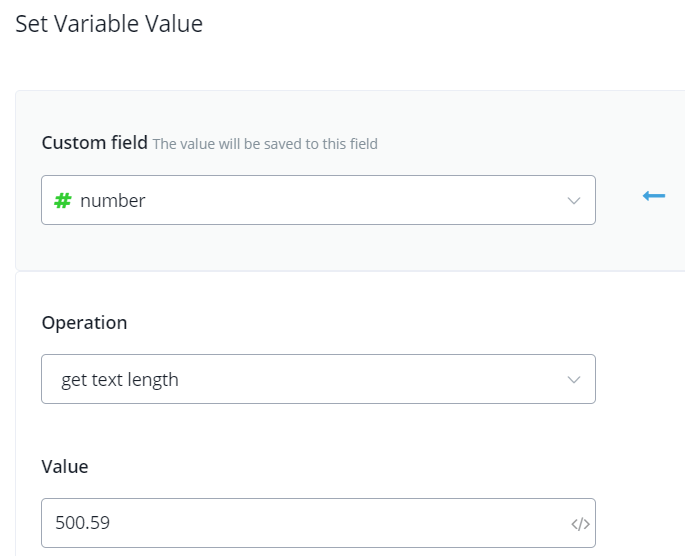
Task: Click the green hash icon beside number
Action: pyautogui.click(x=62, y=200)
